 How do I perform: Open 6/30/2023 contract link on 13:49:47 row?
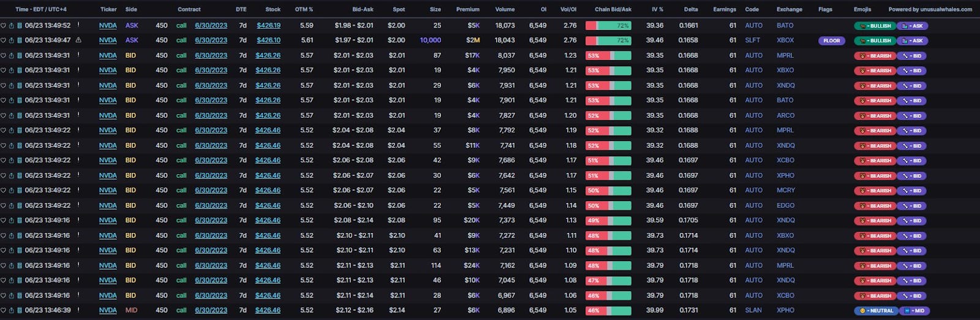(x=211, y=40)
